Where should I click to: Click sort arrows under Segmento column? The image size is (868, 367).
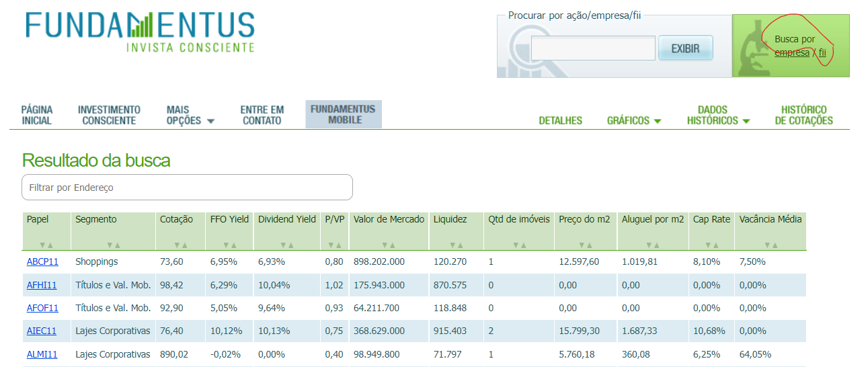coord(113,245)
